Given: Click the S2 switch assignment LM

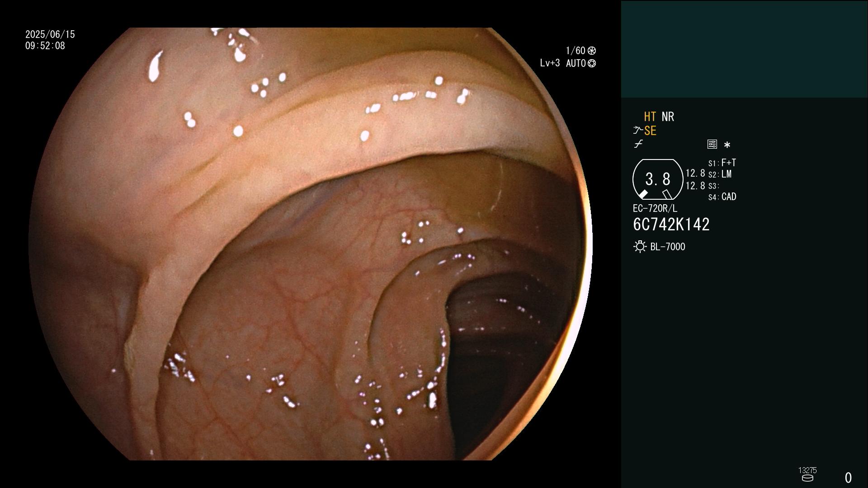Looking at the screenshot, I should [x=720, y=174].
